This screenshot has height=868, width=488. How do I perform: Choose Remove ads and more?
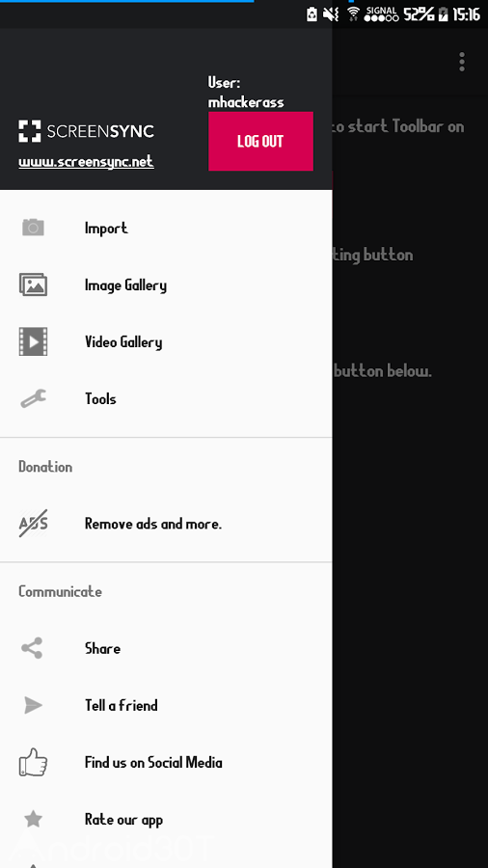click(166, 523)
